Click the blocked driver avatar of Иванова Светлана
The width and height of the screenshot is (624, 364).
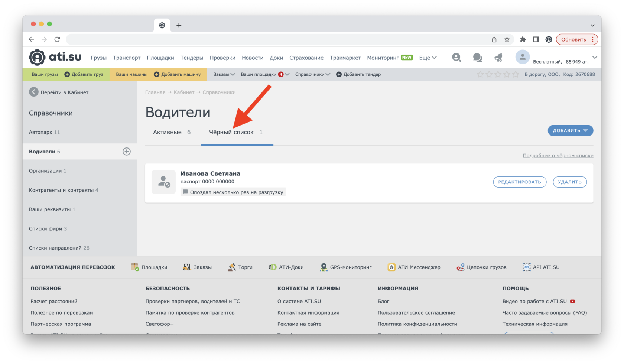pos(163,182)
